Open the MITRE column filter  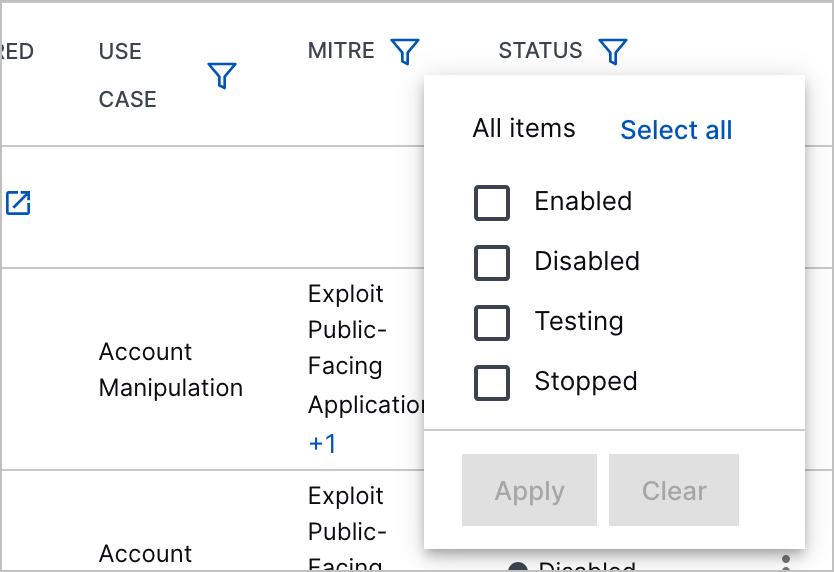pyautogui.click(x=405, y=51)
